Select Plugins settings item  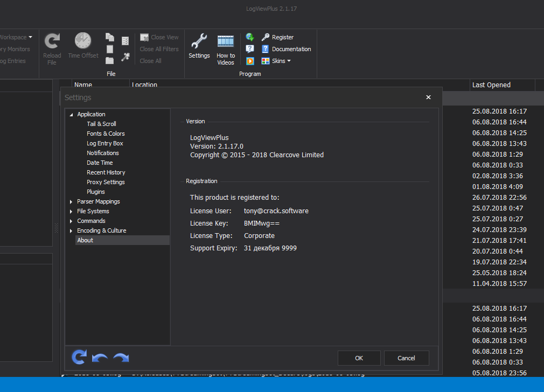coord(96,192)
